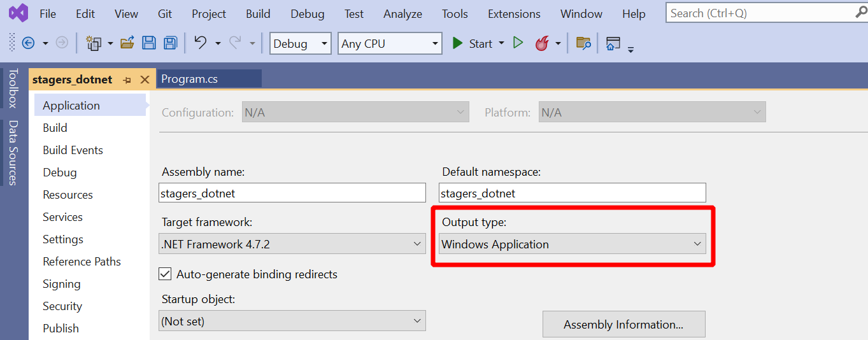The height and width of the screenshot is (340, 868).
Task: Click the Assembly name text field
Action: (292, 193)
